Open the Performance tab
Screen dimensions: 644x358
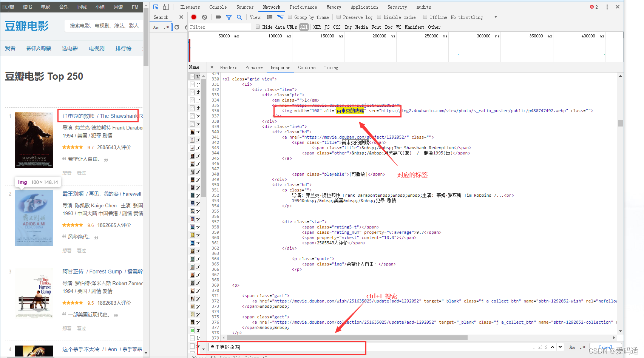click(303, 7)
